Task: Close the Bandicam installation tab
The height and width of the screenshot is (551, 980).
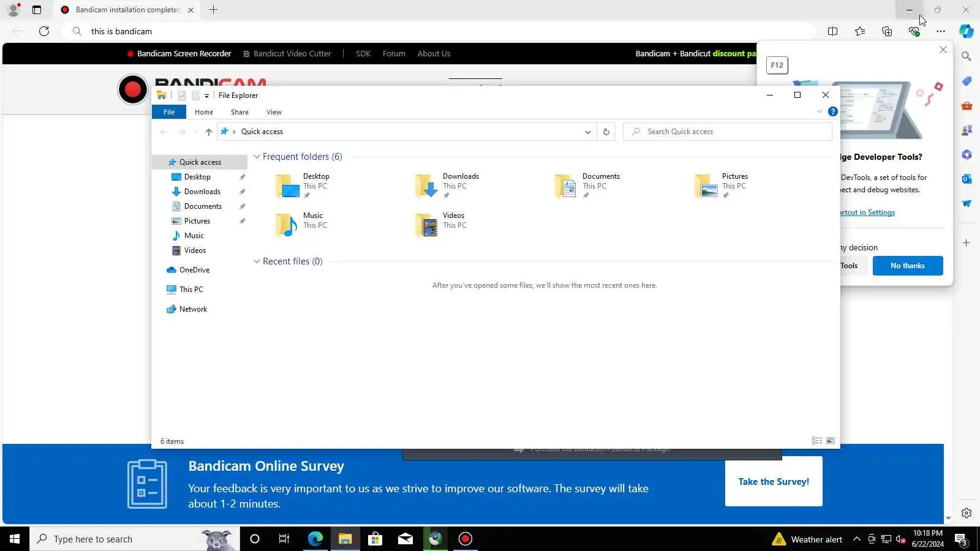Action: click(x=190, y=10)
